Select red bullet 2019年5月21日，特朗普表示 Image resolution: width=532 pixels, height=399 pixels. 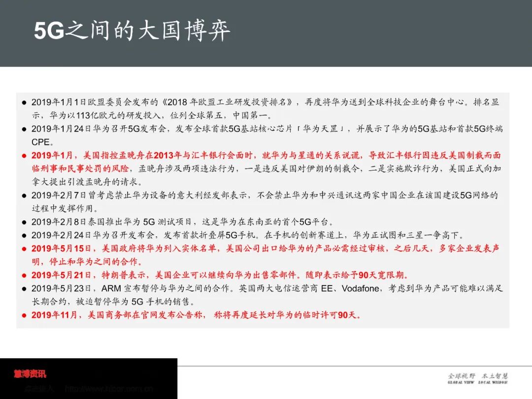pos(215,275)
